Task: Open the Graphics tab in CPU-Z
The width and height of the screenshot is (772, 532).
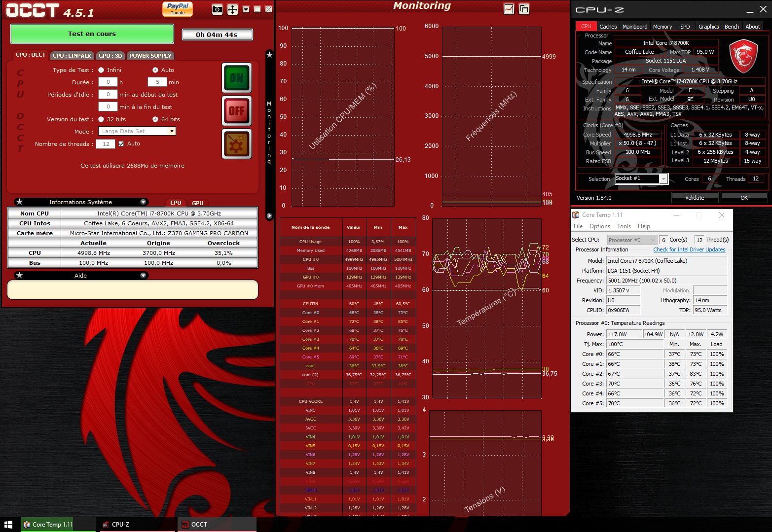Action: tap(708, 27)
